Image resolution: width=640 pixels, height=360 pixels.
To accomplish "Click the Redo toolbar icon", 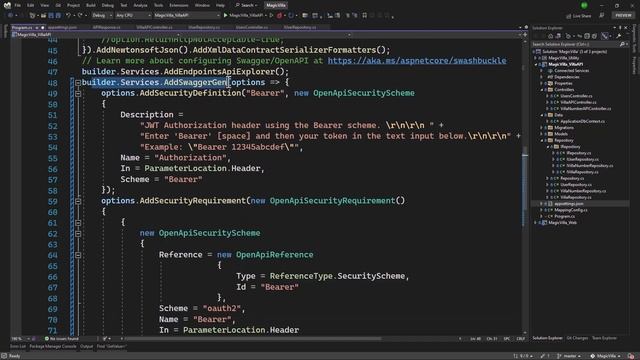I will point(80,16).
